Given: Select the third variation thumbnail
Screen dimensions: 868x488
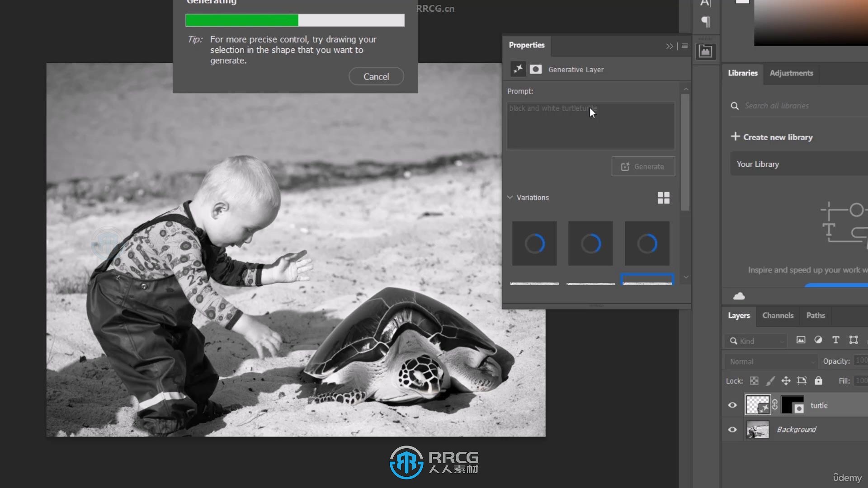Looking at the screenshot, I should tap(646, 243).
